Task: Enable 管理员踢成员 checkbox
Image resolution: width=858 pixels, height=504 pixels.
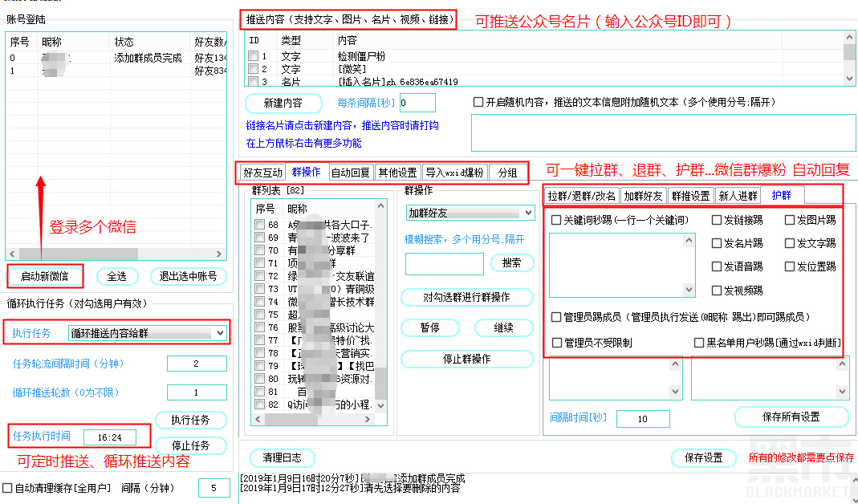Action: (556, 317)
